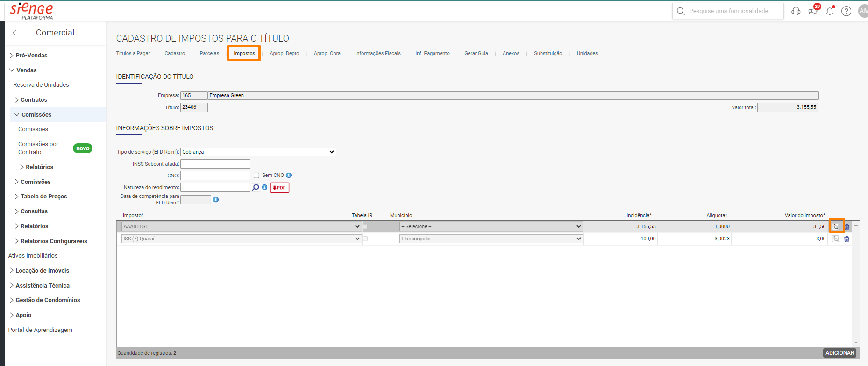Show info for Natureza do rendimento
The height and width of the screenshot is (366, 868).
click(264, 187)
